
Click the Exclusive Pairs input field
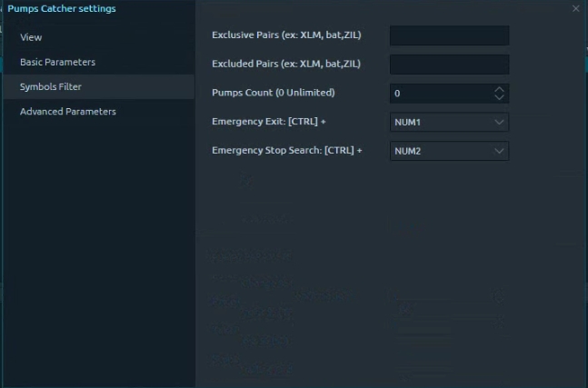448,35
